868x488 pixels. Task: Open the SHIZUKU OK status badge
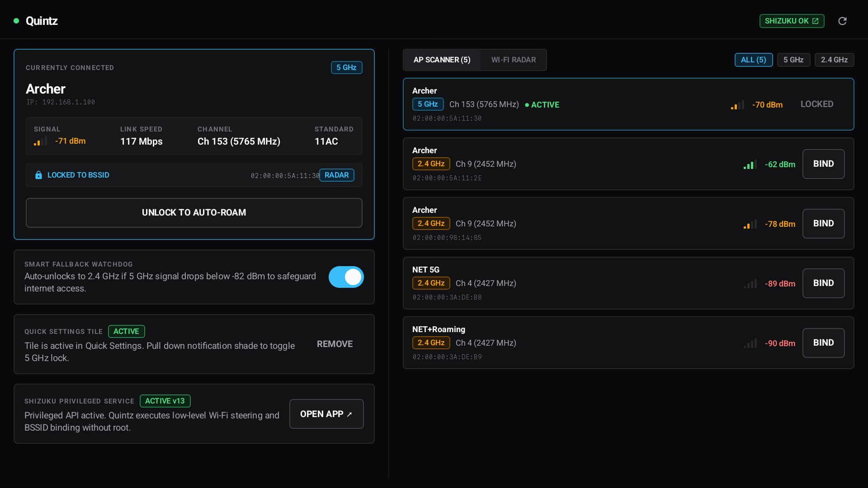tap(792, 21)
